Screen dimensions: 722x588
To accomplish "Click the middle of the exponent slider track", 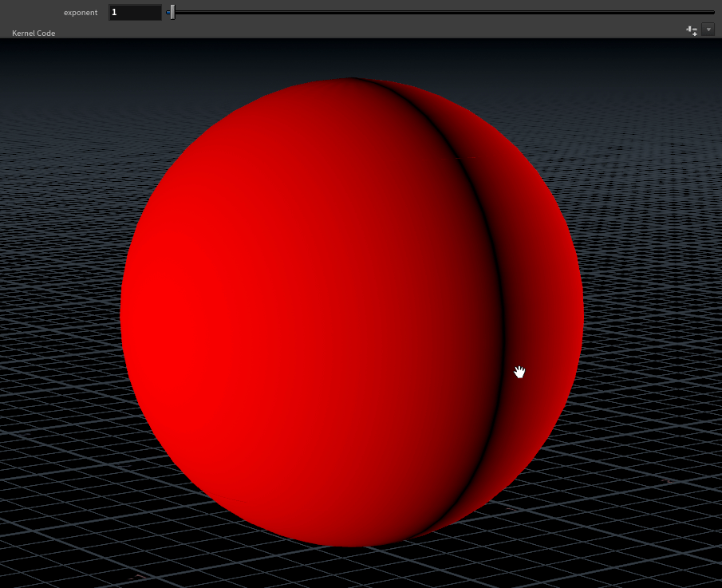I will [443, 12].
